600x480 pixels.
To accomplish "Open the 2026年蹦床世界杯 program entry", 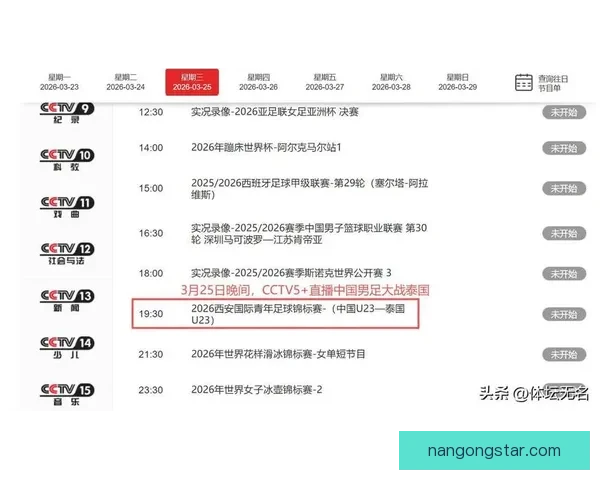I will 266,148.
